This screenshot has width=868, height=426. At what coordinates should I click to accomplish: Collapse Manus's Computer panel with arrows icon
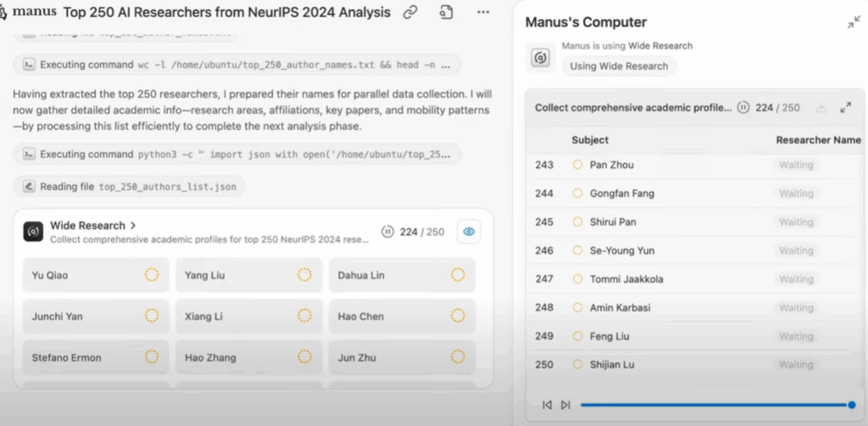coord(854,22)
